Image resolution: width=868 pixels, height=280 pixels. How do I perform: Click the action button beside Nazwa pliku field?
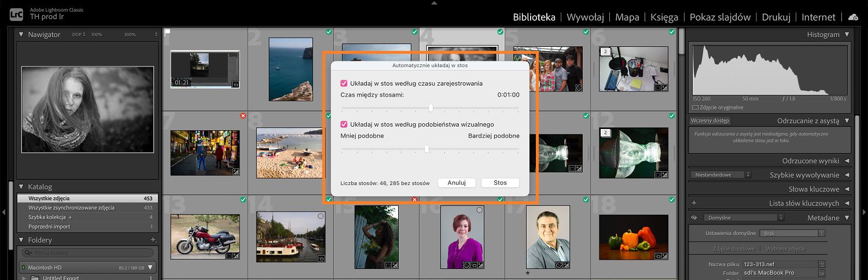[x=822, y=264]
